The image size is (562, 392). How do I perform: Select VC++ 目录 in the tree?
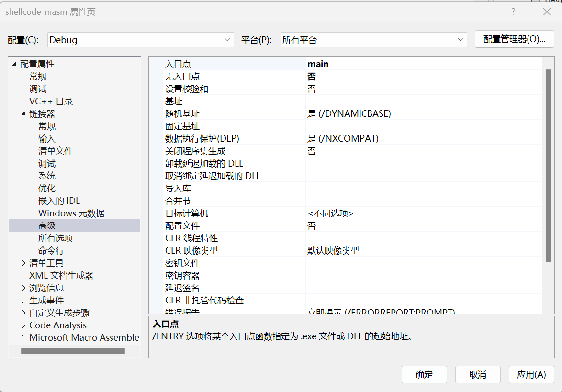51,101
